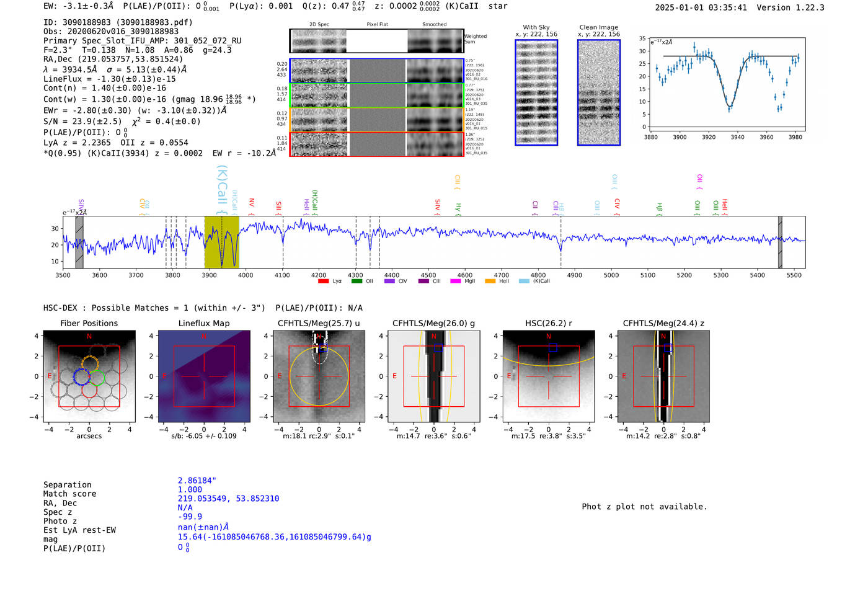Click the green OII legend swatch
Screen dimensions: 868x591
coord(356,281)
